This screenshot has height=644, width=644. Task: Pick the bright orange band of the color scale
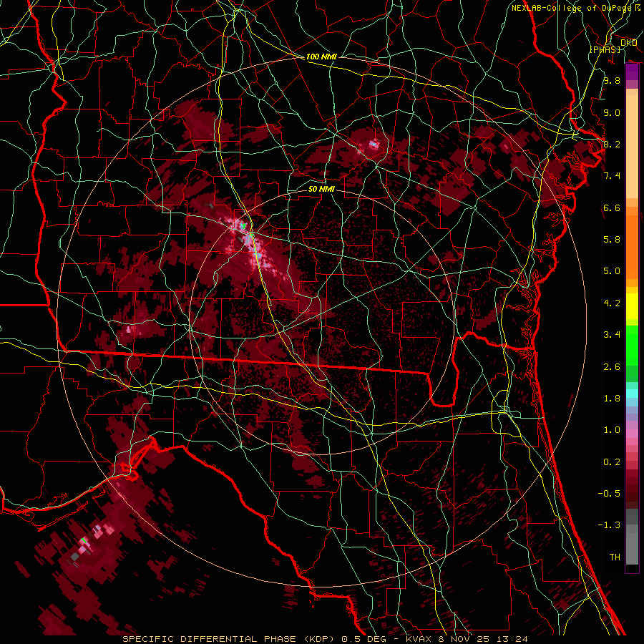tap(632, 248)
